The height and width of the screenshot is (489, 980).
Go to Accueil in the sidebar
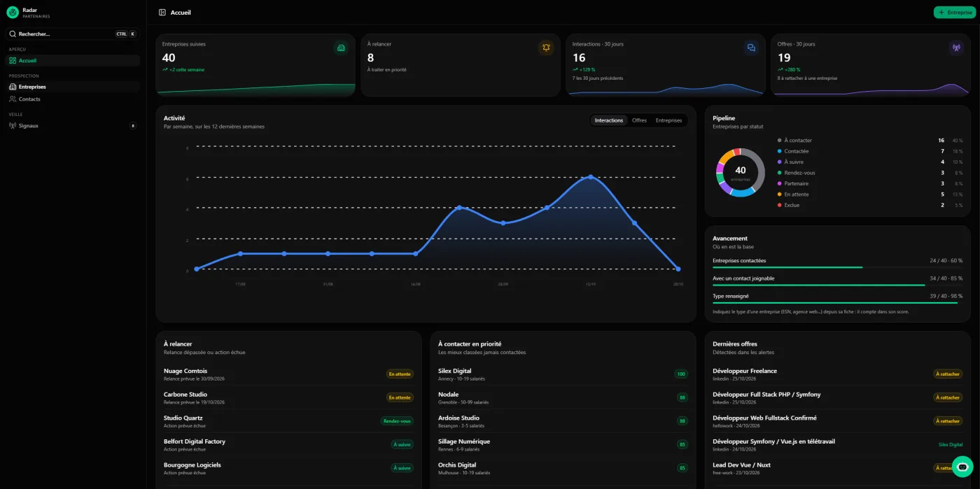73,61
